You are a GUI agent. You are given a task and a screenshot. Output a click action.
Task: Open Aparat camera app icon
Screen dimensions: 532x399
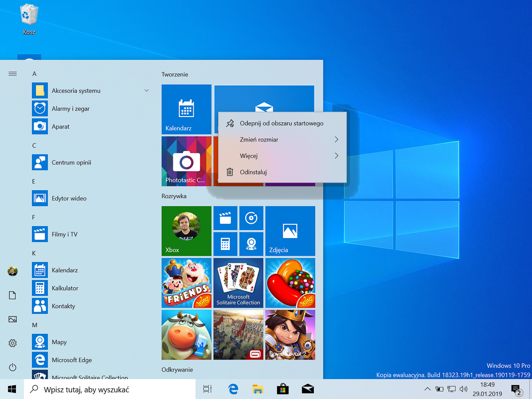pos(40,126)
